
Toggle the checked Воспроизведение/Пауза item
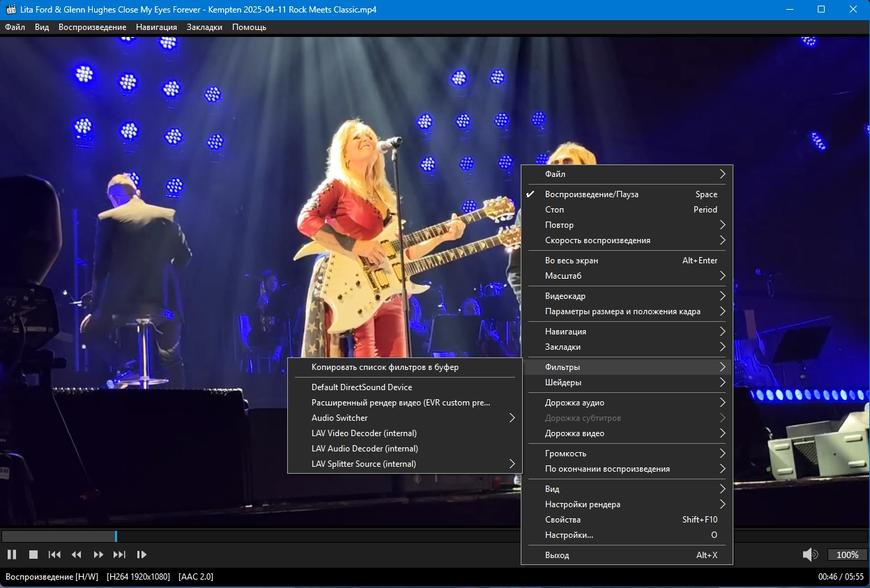pyautogui.click(x=591, y=194)
